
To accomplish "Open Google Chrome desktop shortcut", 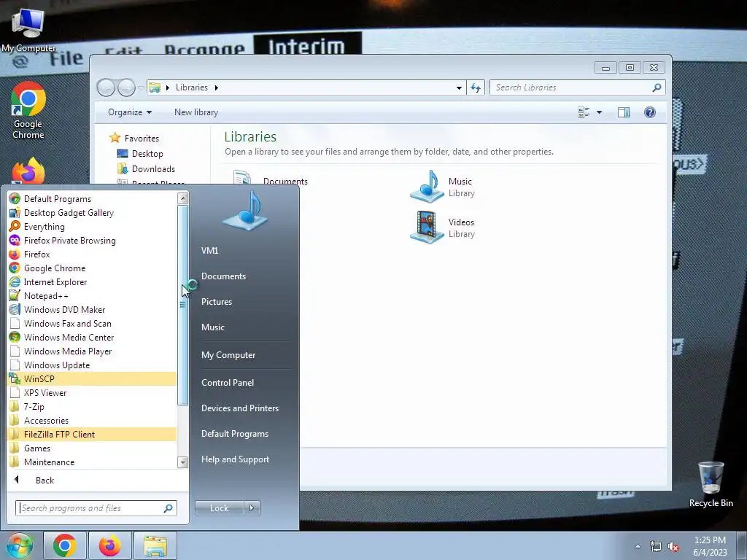I will [28, 110].
